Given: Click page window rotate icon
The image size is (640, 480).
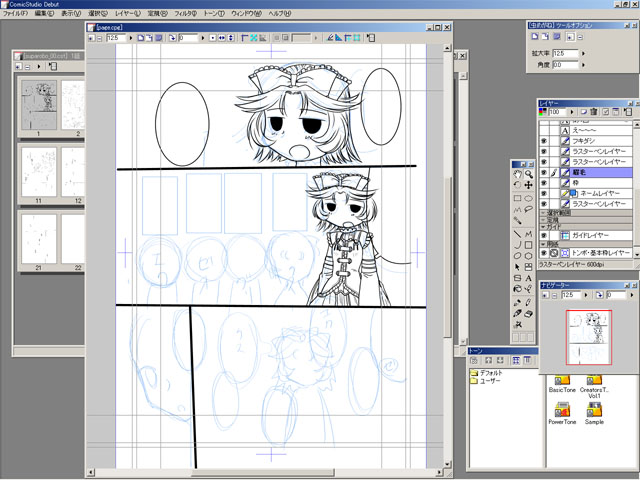Looking at the screenshot, I should click(x=172, y=38).
